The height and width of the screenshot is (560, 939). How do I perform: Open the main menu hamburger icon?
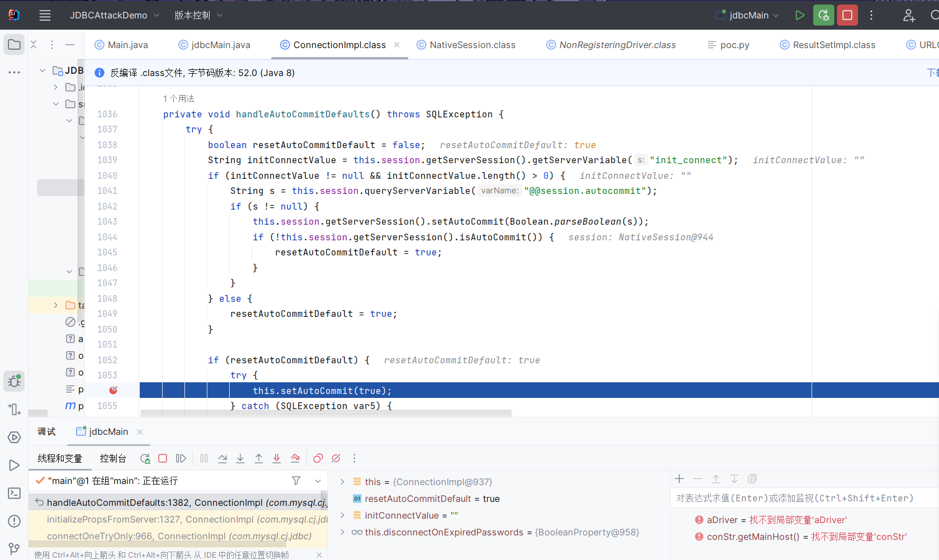[x=45, y=15]
